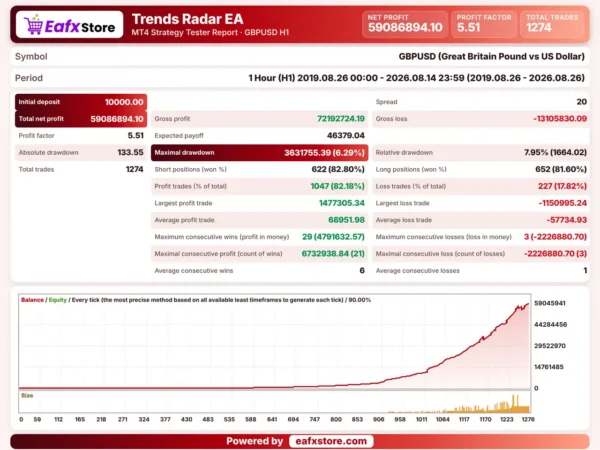Screen dimensions: 600x450
Task: Click the Period row label
Action: pos(29,78)
